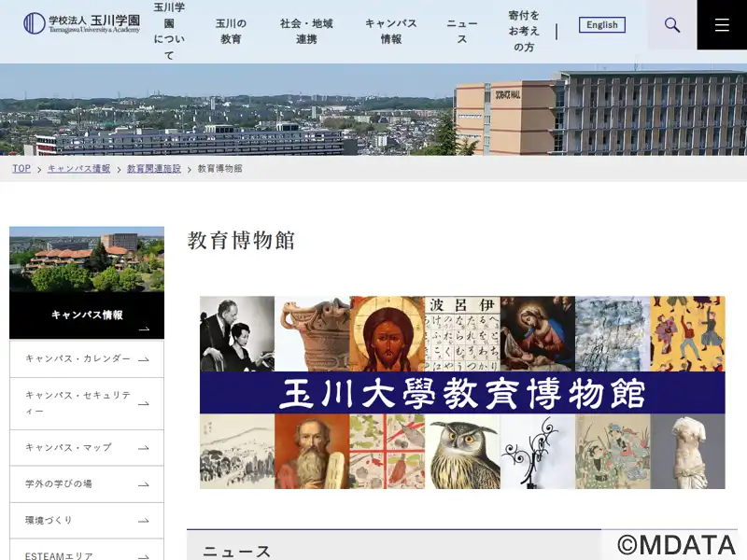Open the search magnifier icon
747x560 pixels.
pyautogui.click(x=671, y=25)
